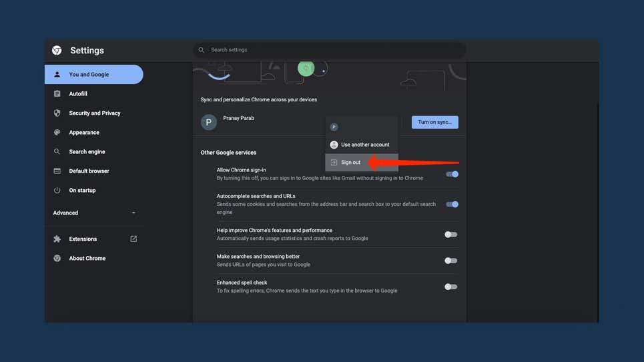Image resolution: width=644 pixels, height=362 pixels.
Task: Turn off Autocomplete searches and URLs toggle
Action: (452, 205)
